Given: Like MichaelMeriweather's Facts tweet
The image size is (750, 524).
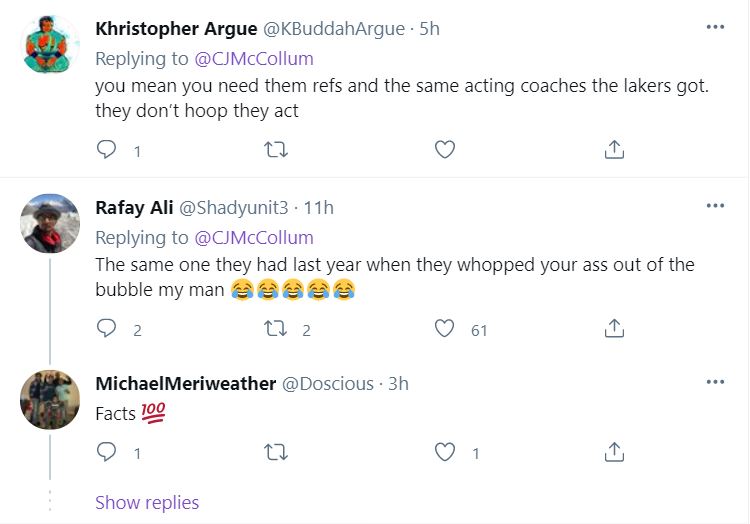Looking at the screenshot, I should click(x=445, y=453).
